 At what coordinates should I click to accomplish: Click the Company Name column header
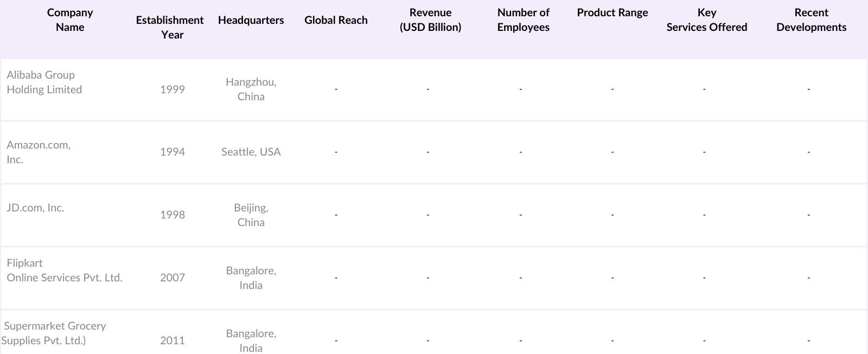[70, 20]
